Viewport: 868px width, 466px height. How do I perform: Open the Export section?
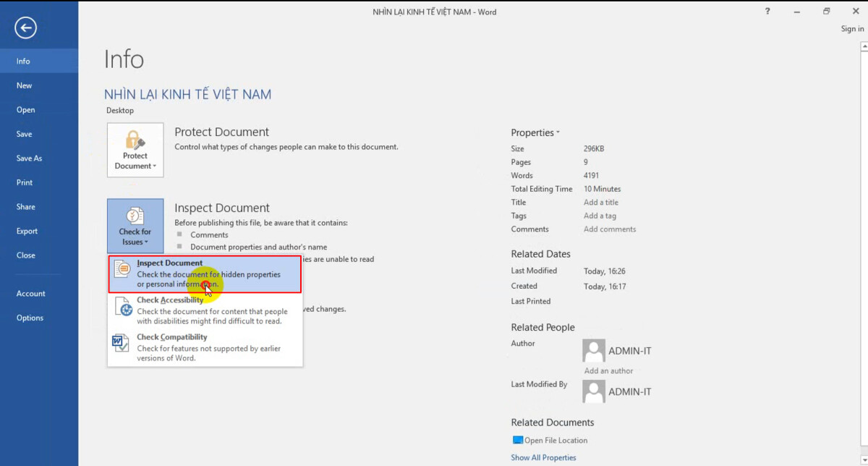click(x=26, y=231)
